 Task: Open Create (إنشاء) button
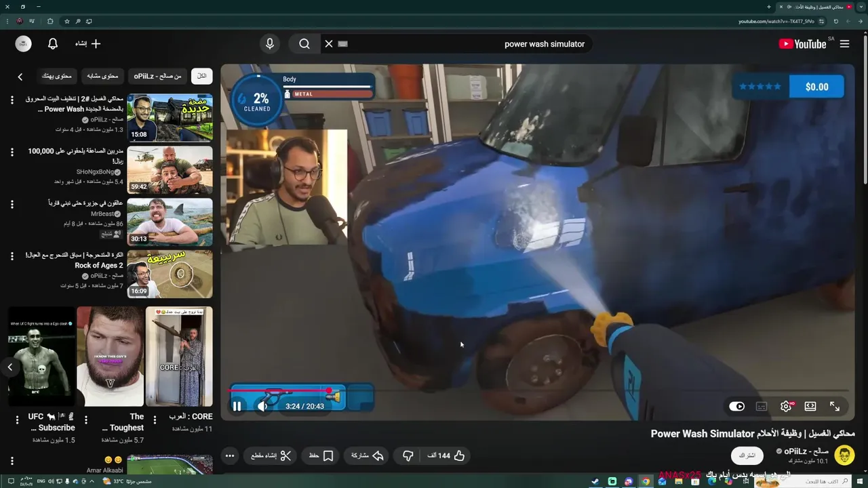point(87,44)
